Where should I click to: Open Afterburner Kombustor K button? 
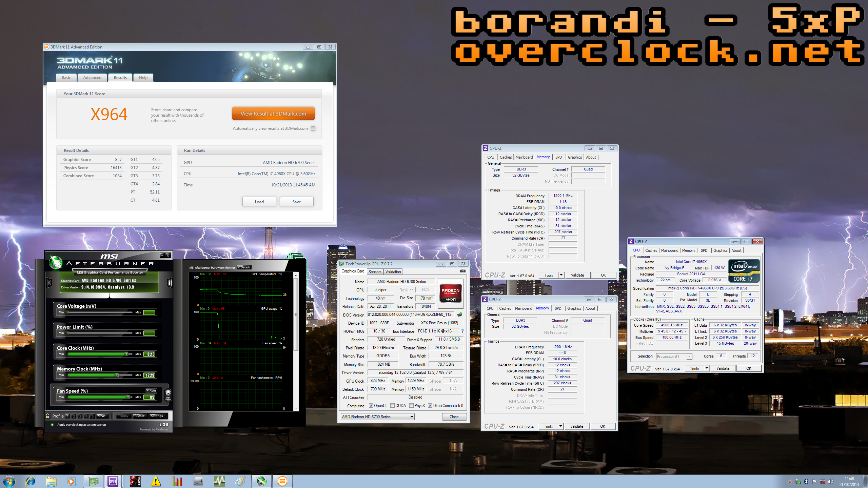coord(49,282)
